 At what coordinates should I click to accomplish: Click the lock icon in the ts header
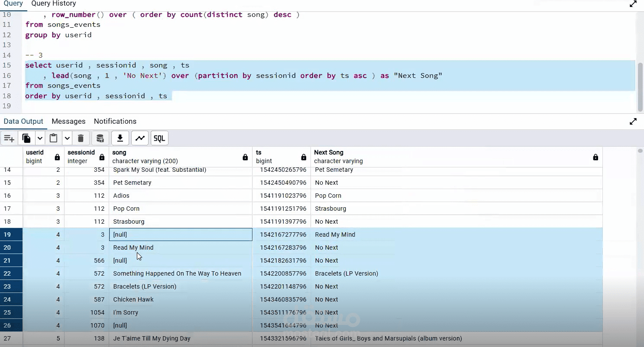[x=304, y=157]
